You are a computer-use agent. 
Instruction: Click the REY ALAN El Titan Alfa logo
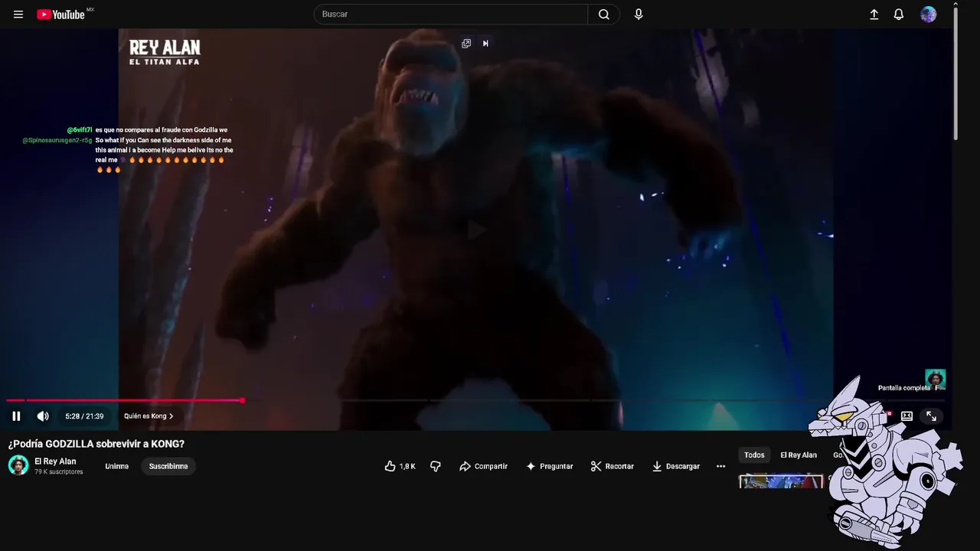click(x=165, y=52)
